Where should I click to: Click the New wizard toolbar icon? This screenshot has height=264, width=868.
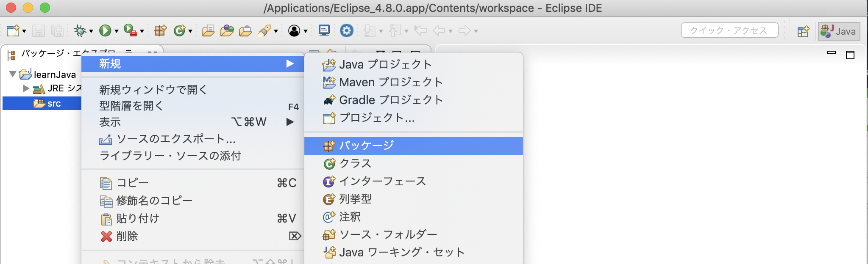coord(13,30)
